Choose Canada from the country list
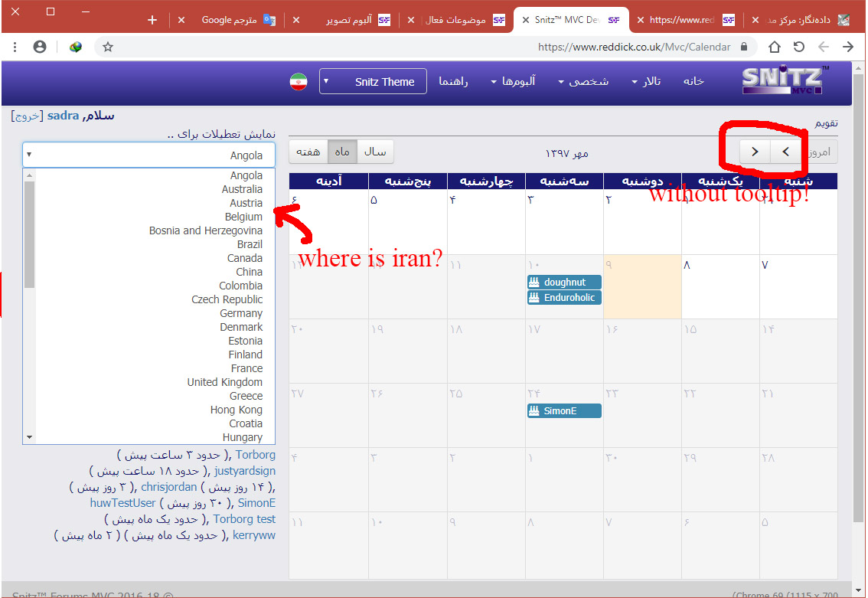 click(244, 258)
